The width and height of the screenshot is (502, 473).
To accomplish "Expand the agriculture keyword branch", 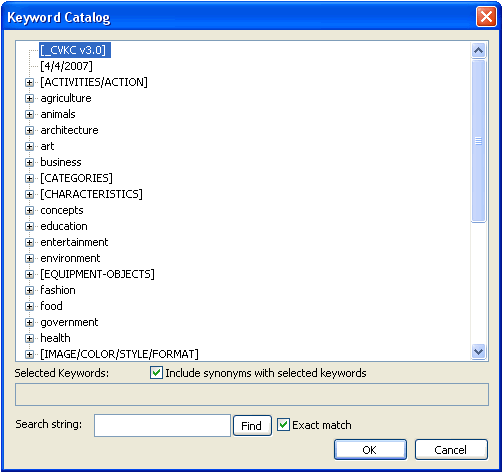I will (x=29, y=98).
